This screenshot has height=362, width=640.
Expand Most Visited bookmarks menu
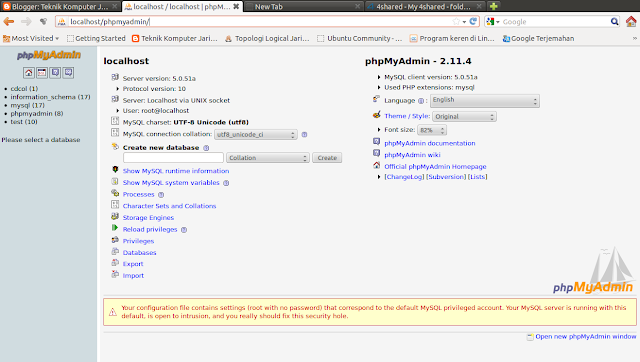(31, 38)
